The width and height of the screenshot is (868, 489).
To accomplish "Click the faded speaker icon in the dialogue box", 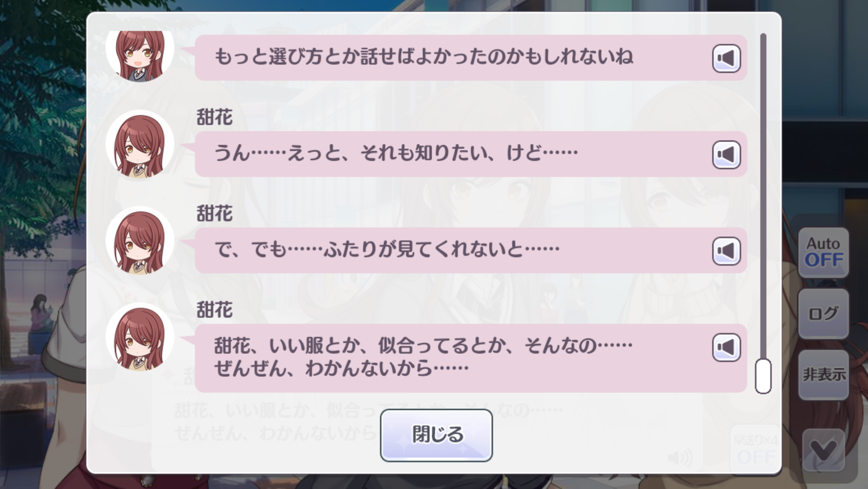I will pyautogui.click(x=680, y=457).
